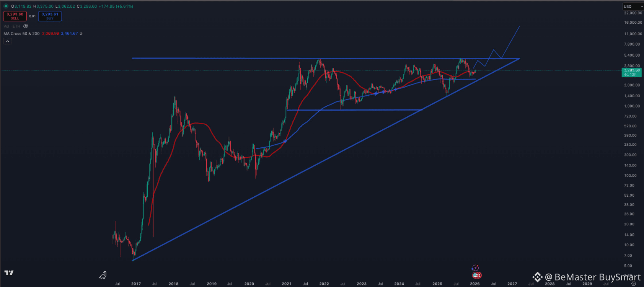
Task: Click the TradingView logo
Action: tap(9, 273)
